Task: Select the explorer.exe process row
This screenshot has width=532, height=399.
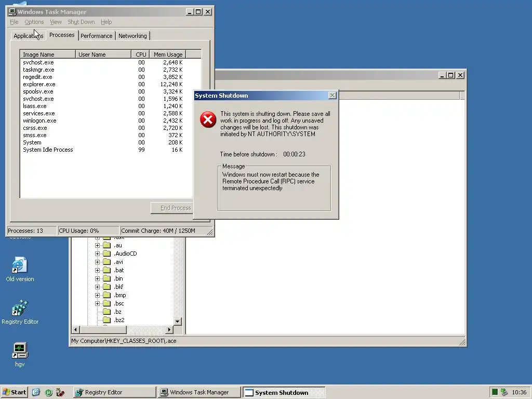Action: click(107, 84)
